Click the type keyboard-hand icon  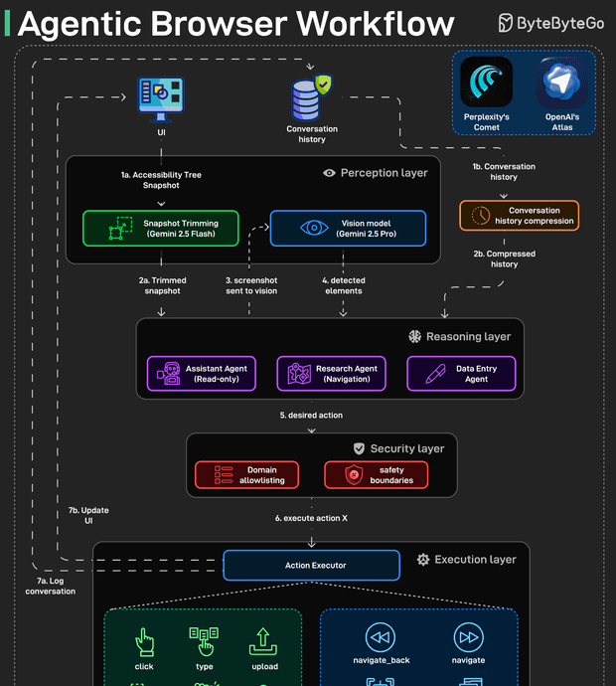point(204,642)
